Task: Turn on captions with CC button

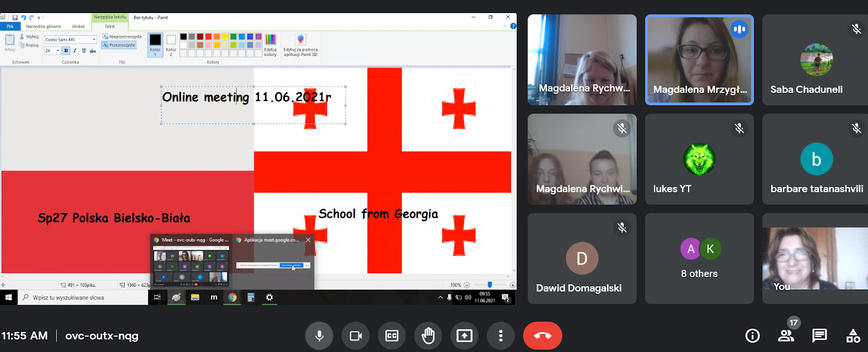Action: tap(392, 336)
